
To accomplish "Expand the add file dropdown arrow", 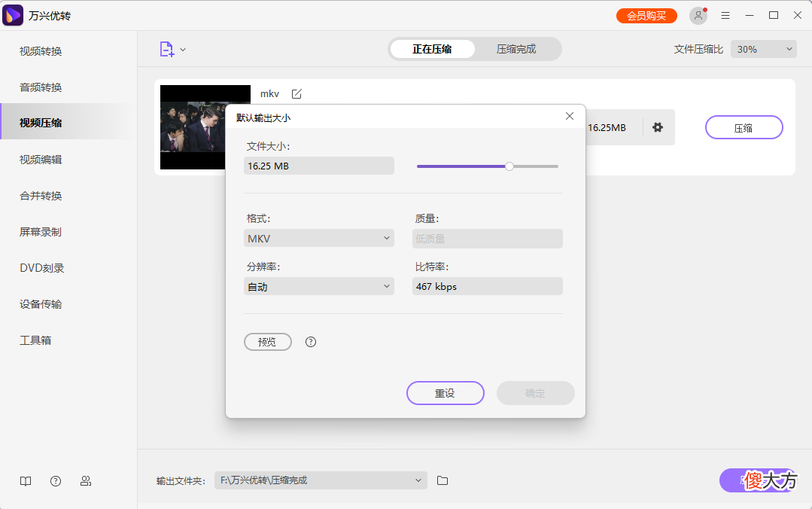I will coord(183,50).
